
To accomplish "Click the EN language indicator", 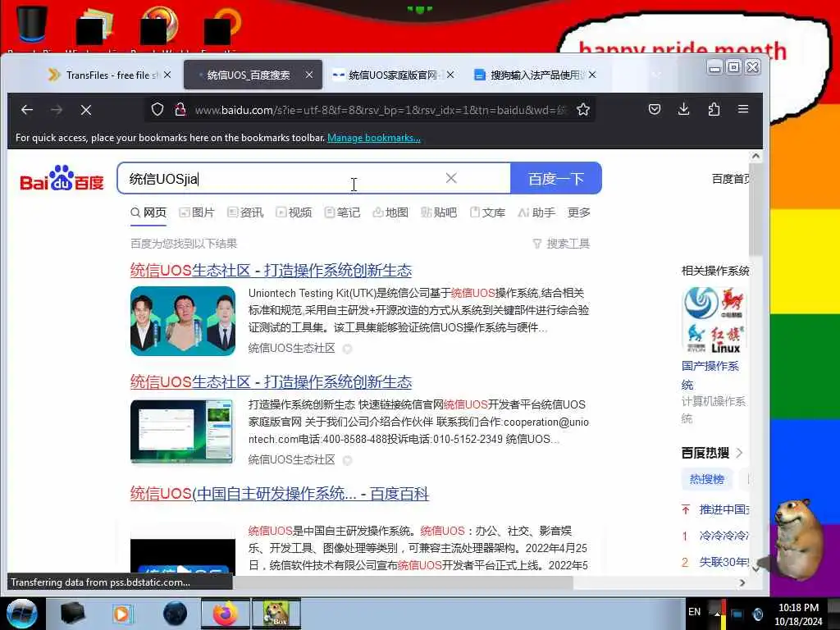I will click(694, 612).
